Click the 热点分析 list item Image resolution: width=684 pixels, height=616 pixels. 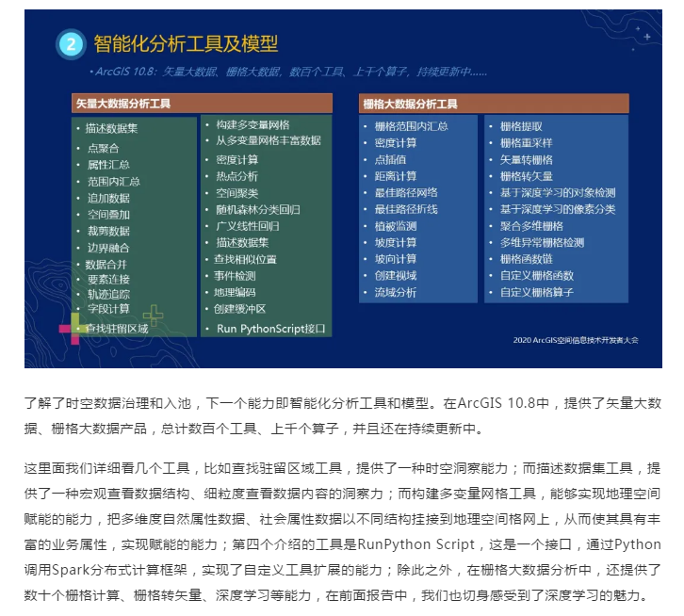click(236, 176)
